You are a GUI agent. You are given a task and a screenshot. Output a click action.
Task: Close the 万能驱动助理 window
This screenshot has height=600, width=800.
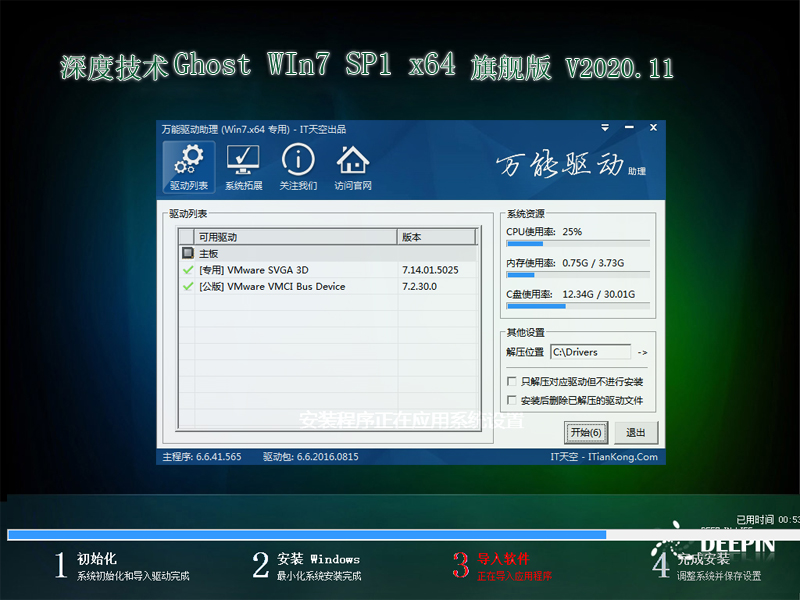tap(653, 128)
